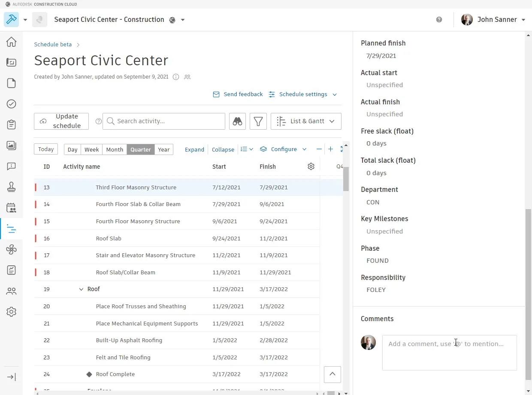Image resolution: width=532 pixels, height=395 pixels.
Task: Open the schedule members people icon
Action: (x=187, y=77)
